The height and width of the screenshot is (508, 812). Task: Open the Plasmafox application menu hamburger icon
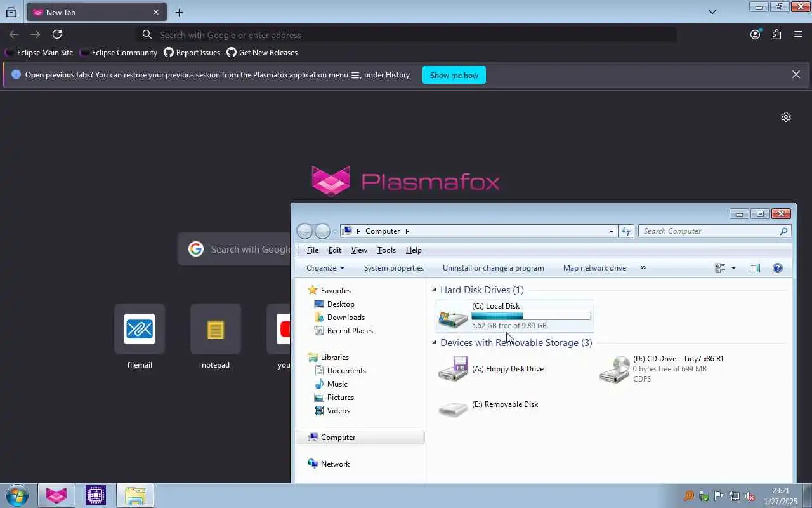click(x=798, y=34)
